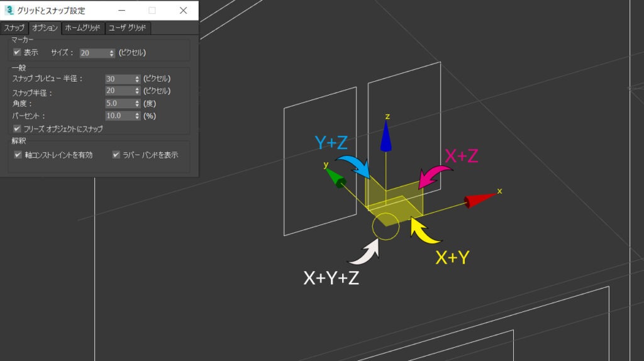Select the YZ plane handle of gizmo
This screenshot has width=644, height=361.
pyautogui.click(x=375, y=193)
